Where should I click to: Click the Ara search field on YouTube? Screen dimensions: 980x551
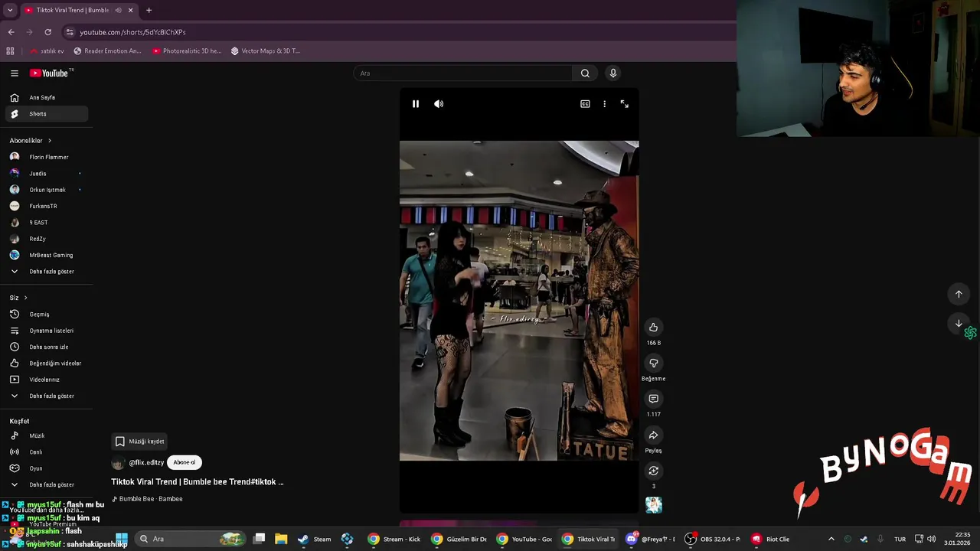coord(463,73)
